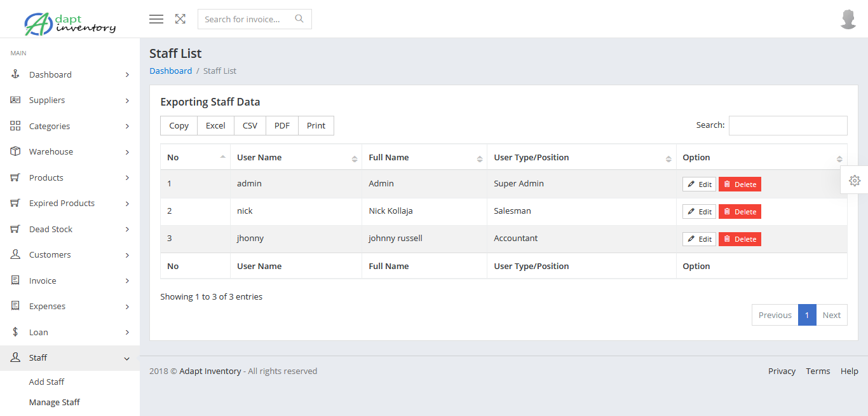Open the user avatar profile menu
868x416 pixels.
pos(848,19)
